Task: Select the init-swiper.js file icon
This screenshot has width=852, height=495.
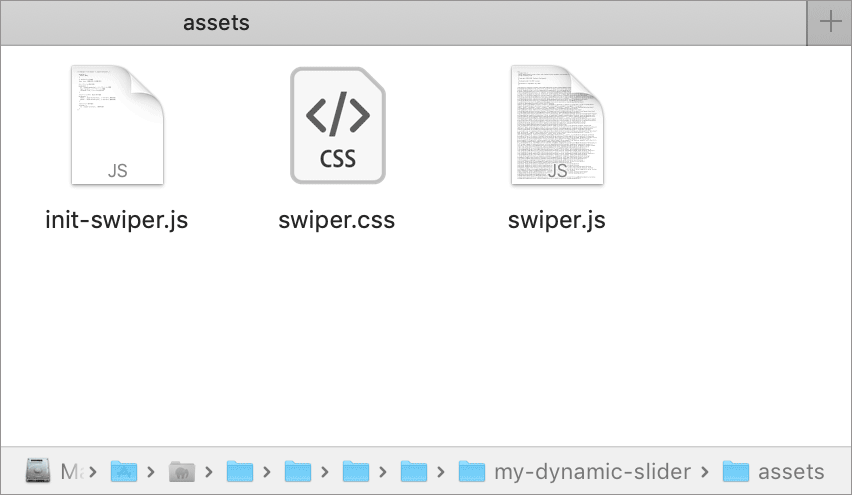Action: tap(117, 126)
